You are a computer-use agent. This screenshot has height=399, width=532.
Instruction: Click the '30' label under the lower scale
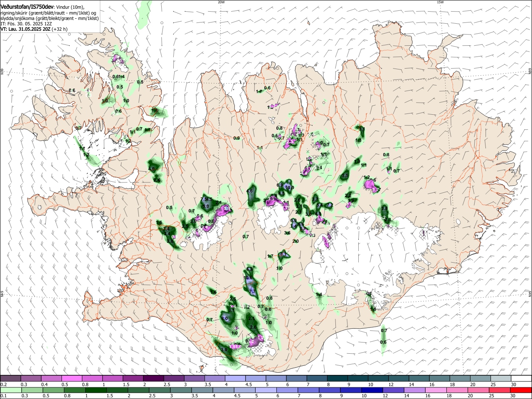click(512, 396)
